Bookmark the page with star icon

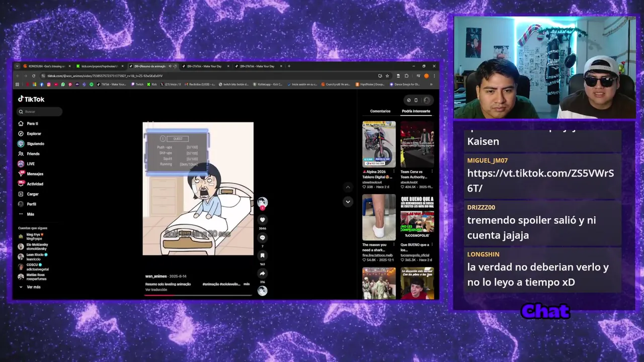(x=387, y=76)
